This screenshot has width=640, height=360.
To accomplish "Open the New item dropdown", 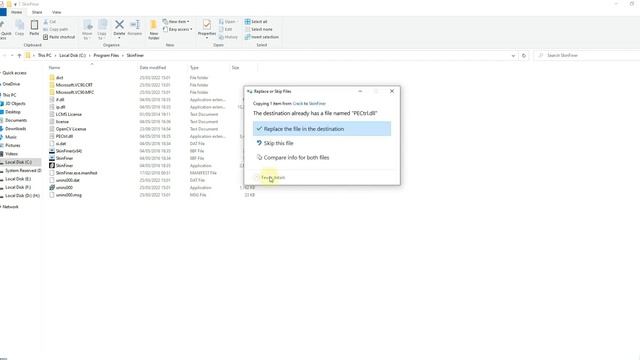I will pyautogui.click(x=176, y=21).
